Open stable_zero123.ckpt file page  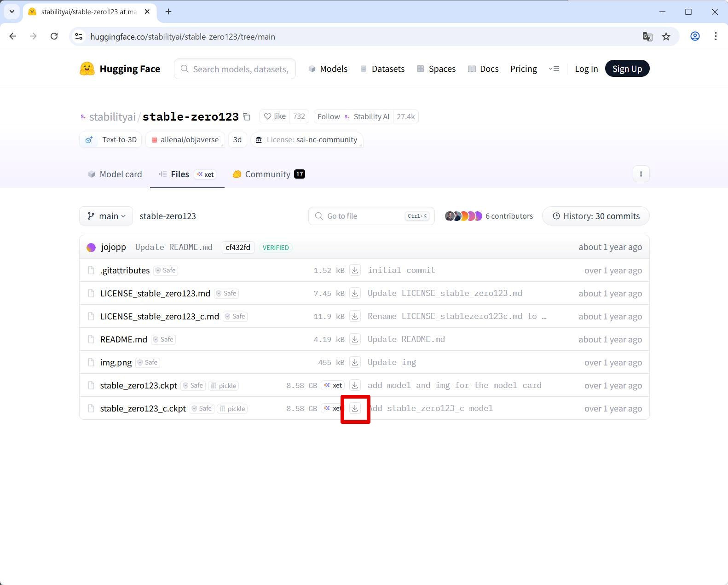(x=139, y=385)
